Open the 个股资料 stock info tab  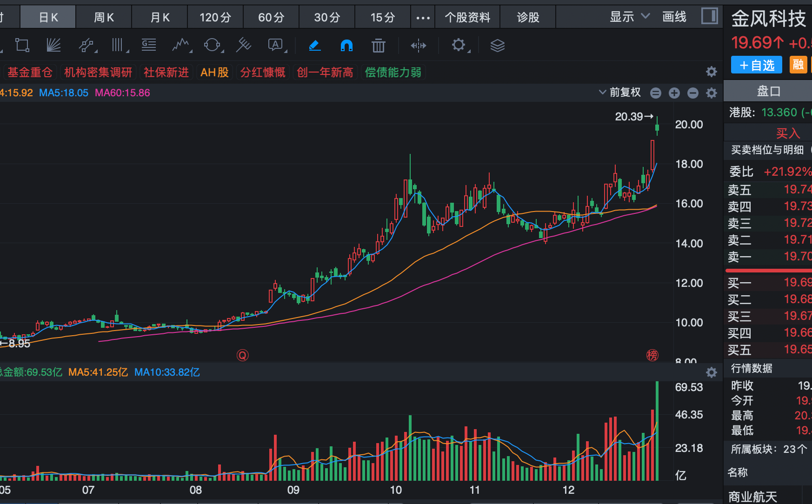tap(467, 17)
